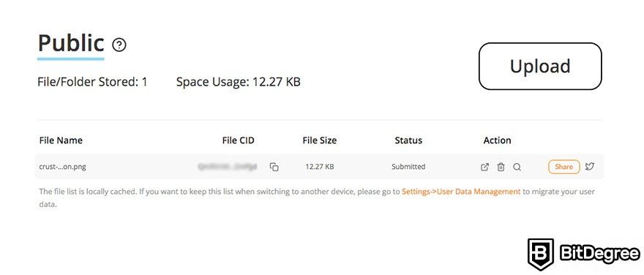Click the Space Usage 12.27 KB text
Image resolution: width=644 pixels, height=275 pixels.
(239, 82)
